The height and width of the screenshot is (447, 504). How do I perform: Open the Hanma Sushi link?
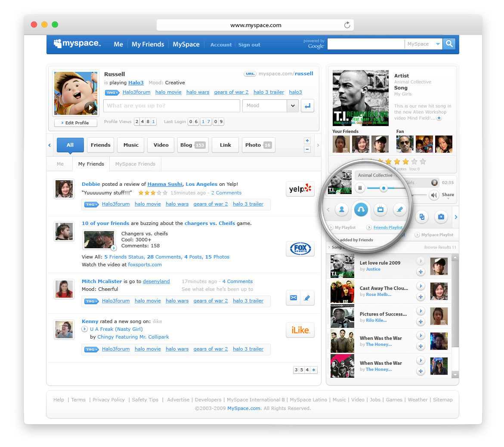165,184
